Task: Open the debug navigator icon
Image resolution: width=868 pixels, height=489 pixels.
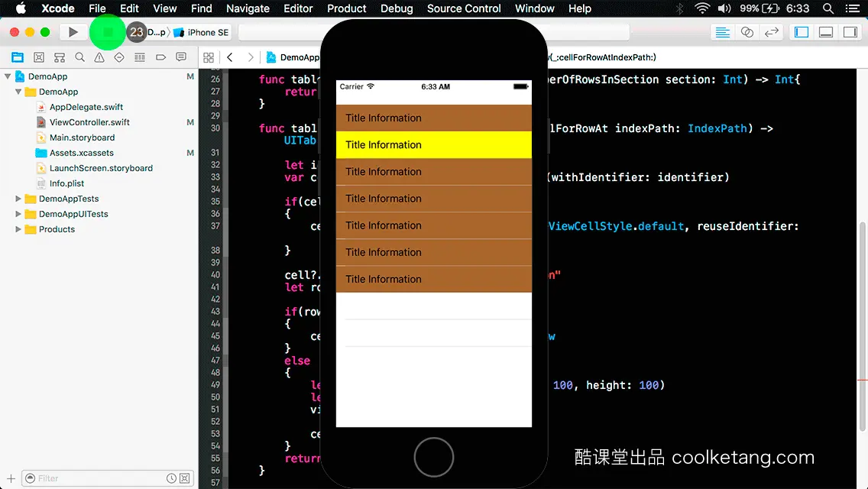Action: click(140, 57)
